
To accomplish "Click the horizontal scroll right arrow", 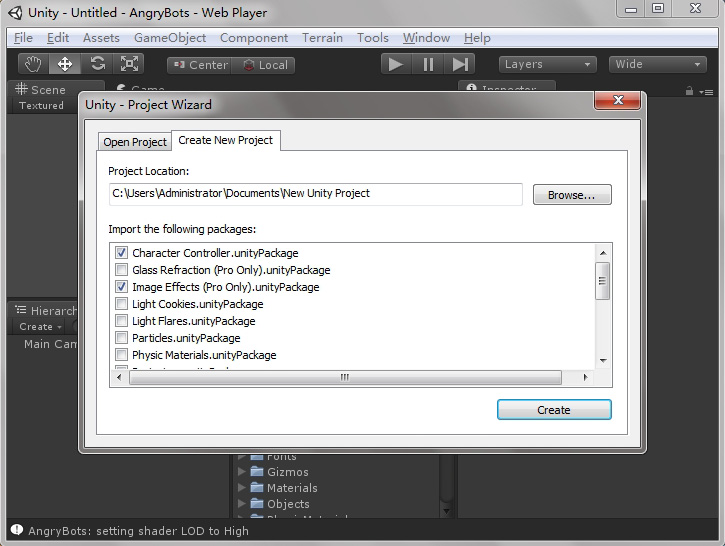I will click(585, 377).
